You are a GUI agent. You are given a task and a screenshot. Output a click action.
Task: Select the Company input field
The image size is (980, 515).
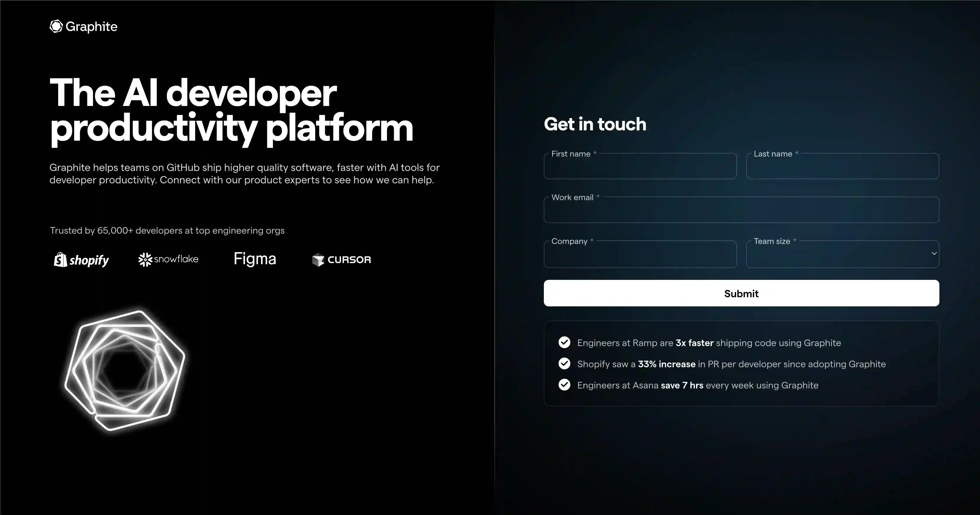[x=640, y=255]
